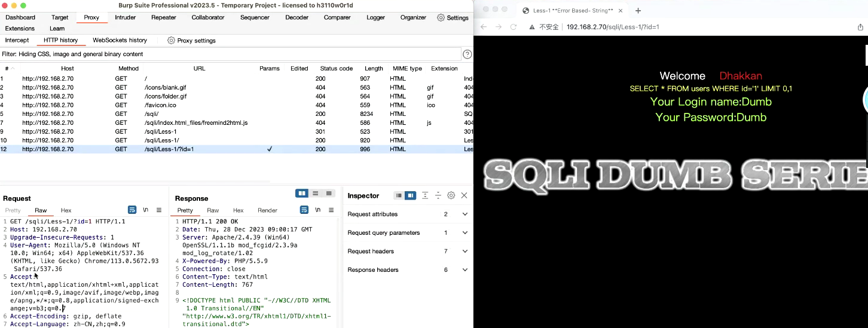Select history row for /favicon.ico

point(236,105)
